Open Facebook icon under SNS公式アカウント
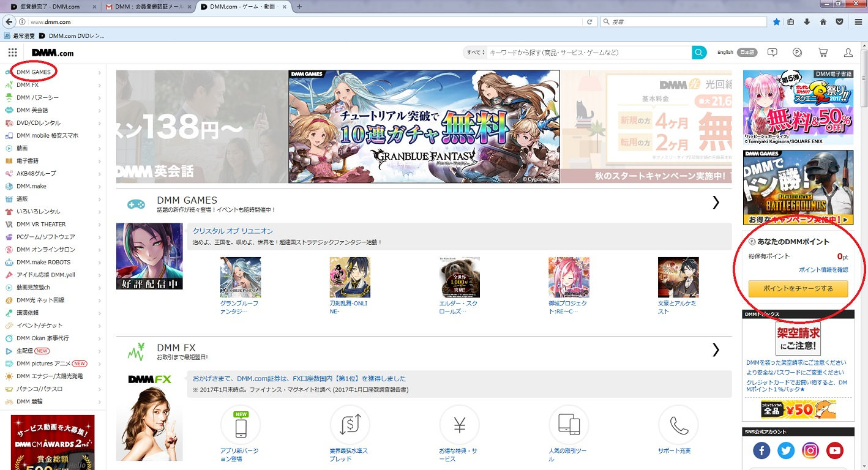 click(x=761, y=451)
